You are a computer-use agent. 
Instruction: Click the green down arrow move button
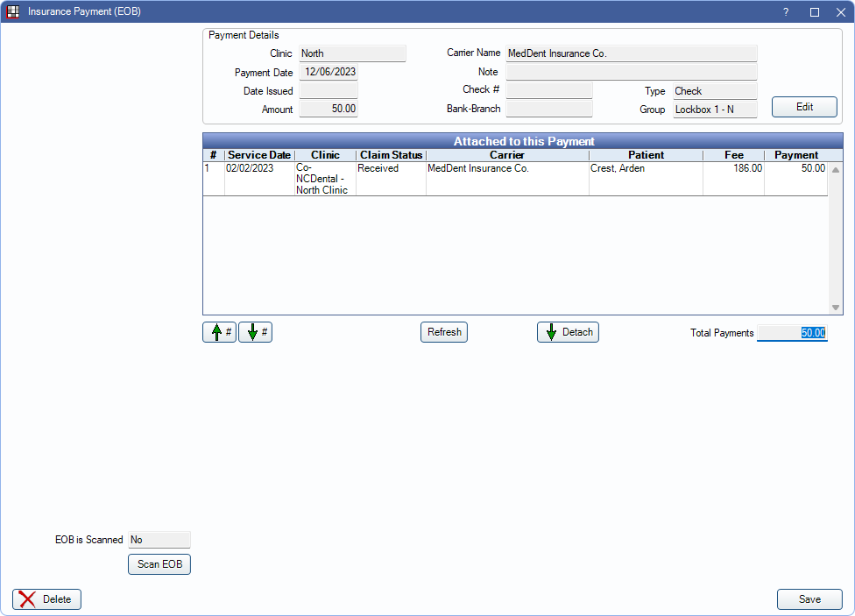click(x=255, y=332)
